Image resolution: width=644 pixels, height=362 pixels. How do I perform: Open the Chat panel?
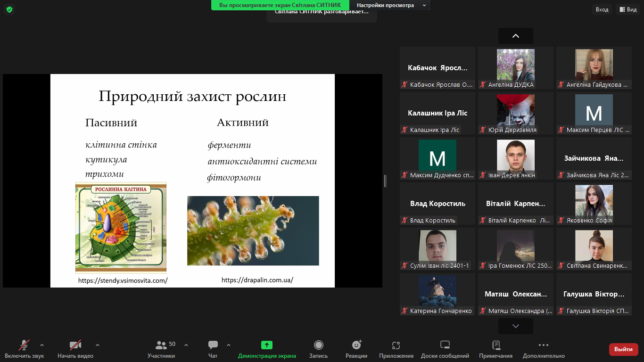(213, 346)
